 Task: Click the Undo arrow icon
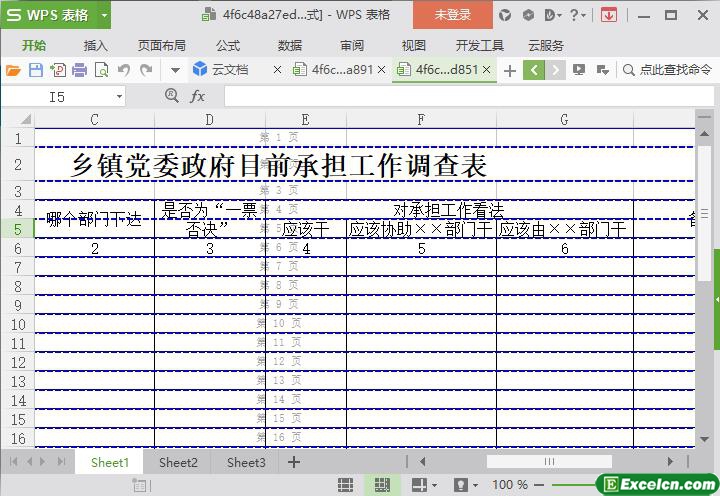[124, 70]
